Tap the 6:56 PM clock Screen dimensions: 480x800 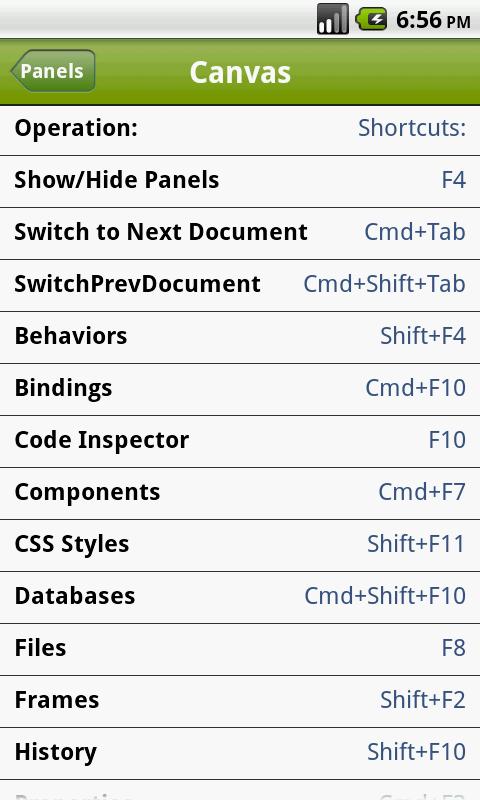[x=433, y=20]
